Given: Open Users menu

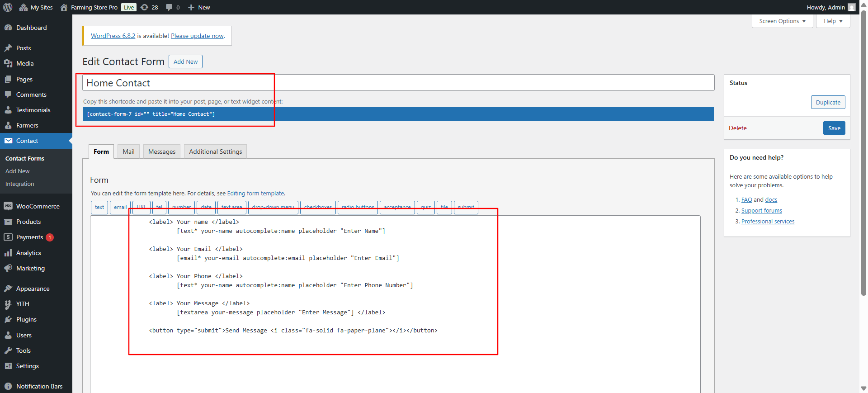Looking at the screenshot, I should (36, 335).
